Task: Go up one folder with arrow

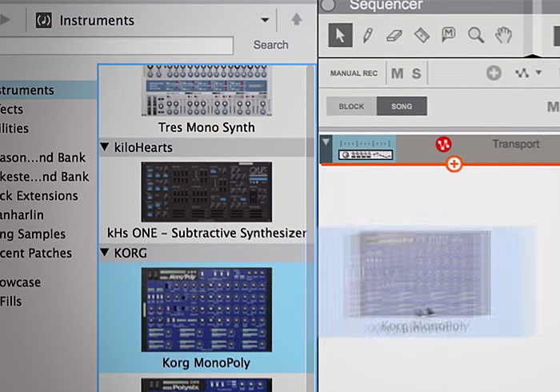Action: [x=297, y=19]
